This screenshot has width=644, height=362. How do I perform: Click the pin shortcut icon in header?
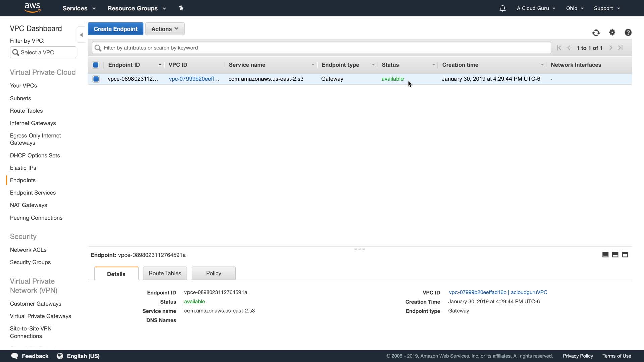click(181, 8)
